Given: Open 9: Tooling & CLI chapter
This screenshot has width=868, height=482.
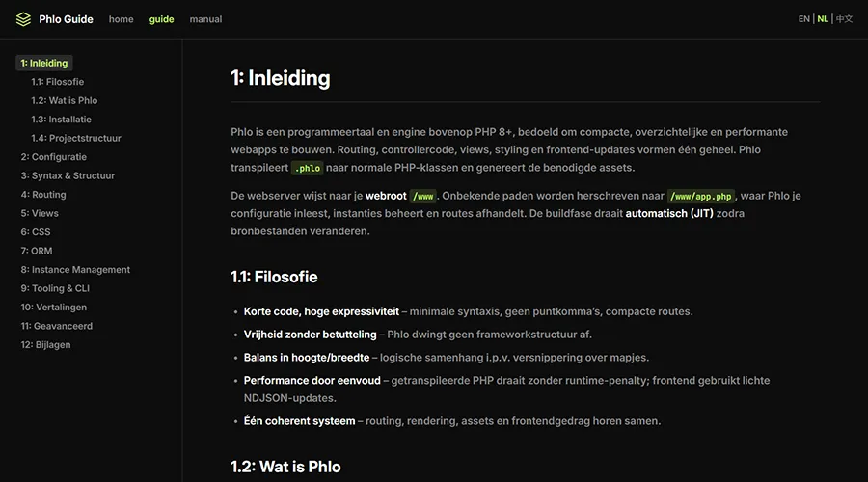Looking at the screenshot, I should point(55,288).
